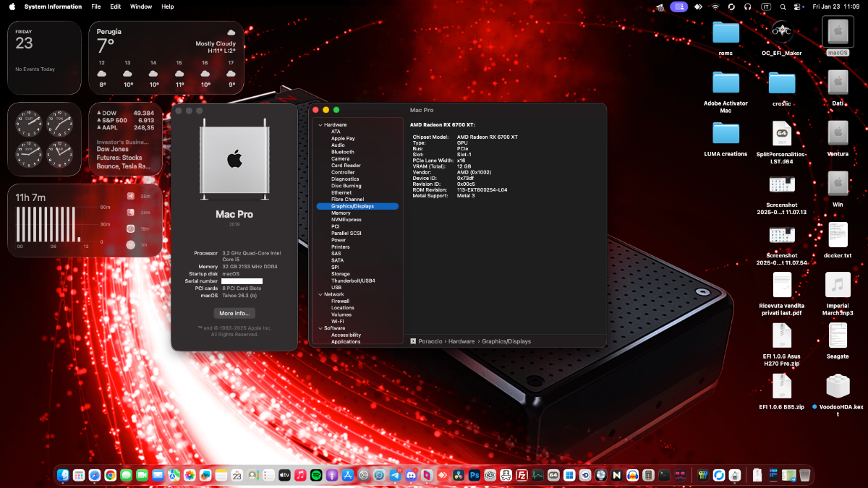Select Storage in the sidebar

point(341,274)
